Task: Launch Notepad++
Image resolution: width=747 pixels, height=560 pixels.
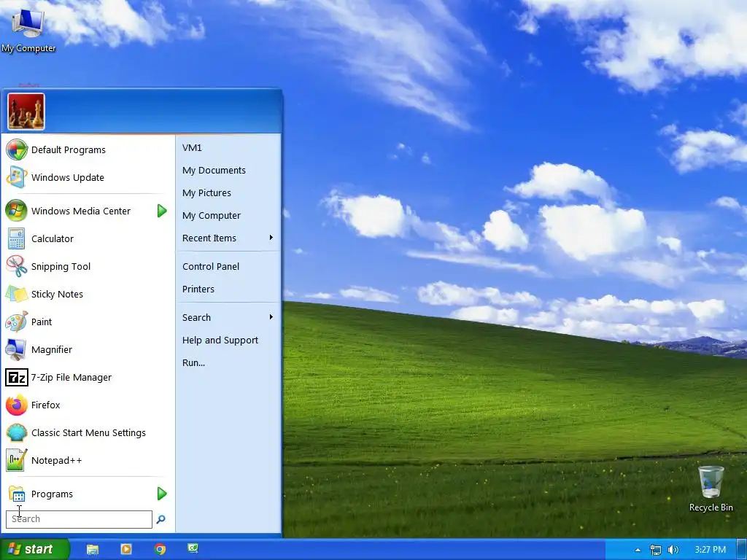Action: tap(88, 460)
